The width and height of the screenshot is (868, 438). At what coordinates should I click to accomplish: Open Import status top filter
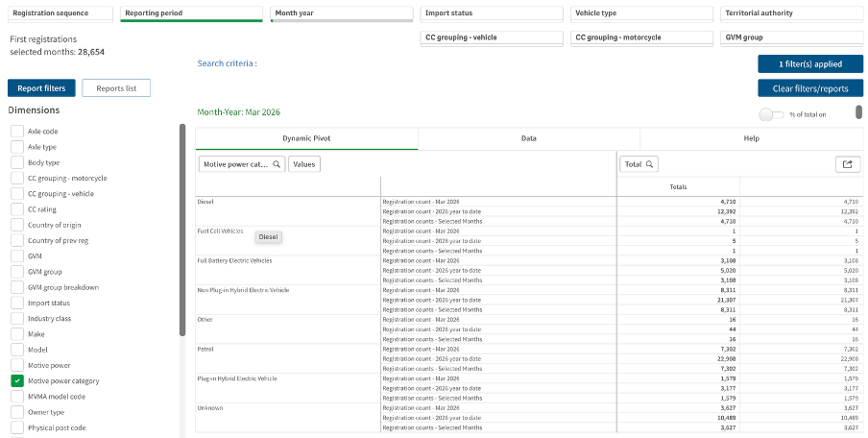[x=492, y=13]
